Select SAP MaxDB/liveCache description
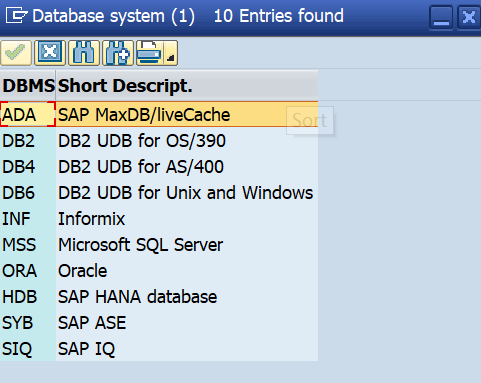 [187, 114]
